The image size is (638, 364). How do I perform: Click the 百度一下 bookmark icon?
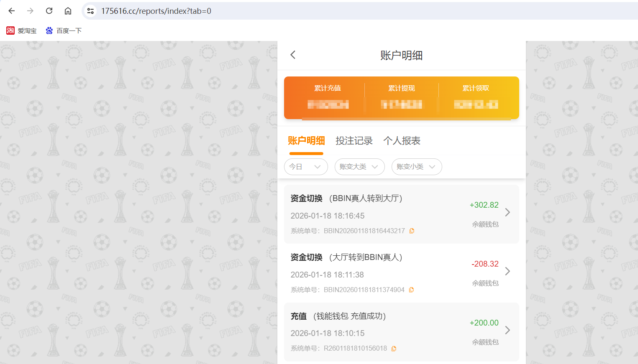pyautogui.click(x=49, y=30)
